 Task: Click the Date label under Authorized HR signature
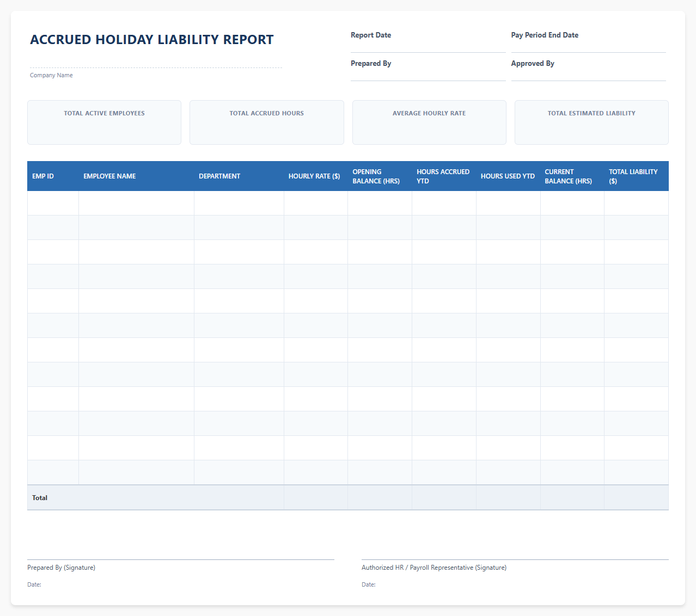coord(369,584)
